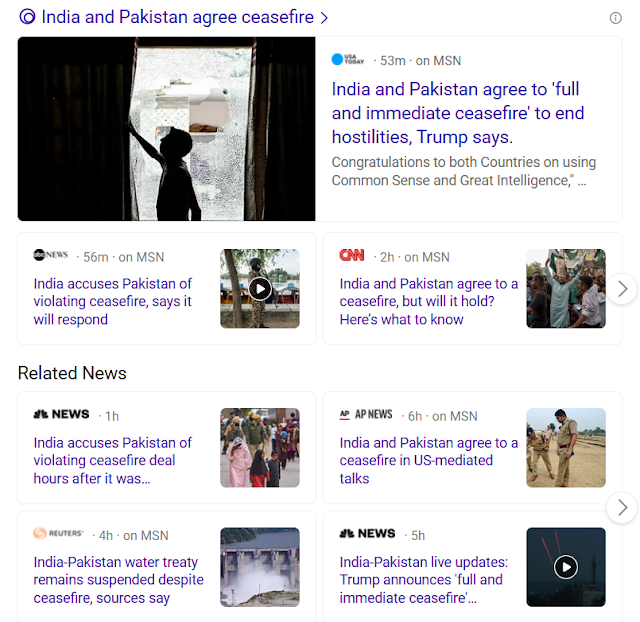640x622 pixels.
Task: Show more Related News with right arrow
Action: click(x=622, y=508)
